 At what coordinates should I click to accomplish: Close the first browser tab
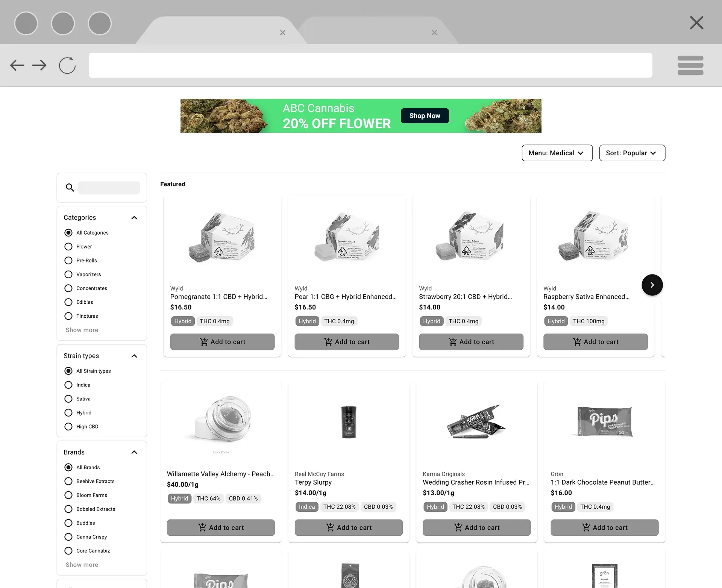coord(283,33)
